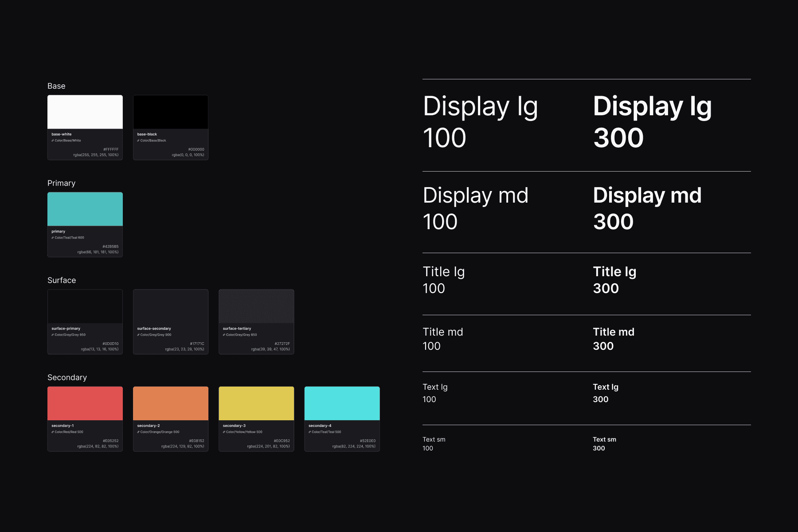
Task: Click the rgba(13, 13, 16, 100%) value
Action: point(100,349)
